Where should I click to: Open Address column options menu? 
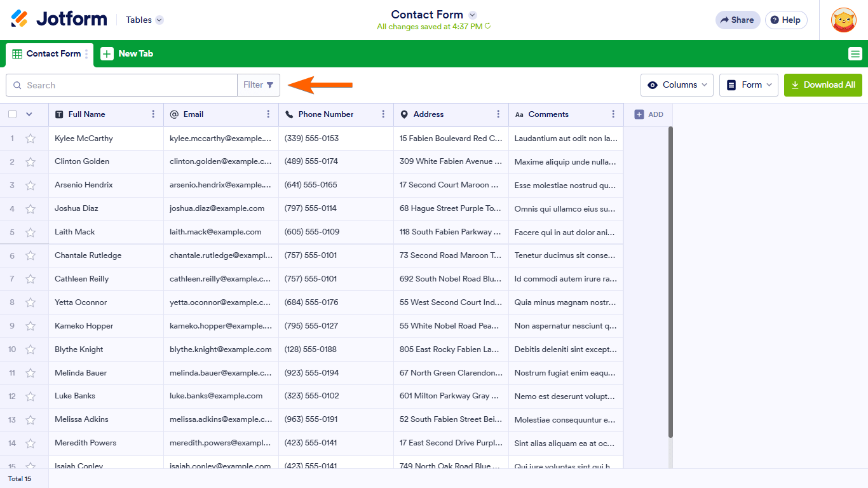[x=498, y=114]
